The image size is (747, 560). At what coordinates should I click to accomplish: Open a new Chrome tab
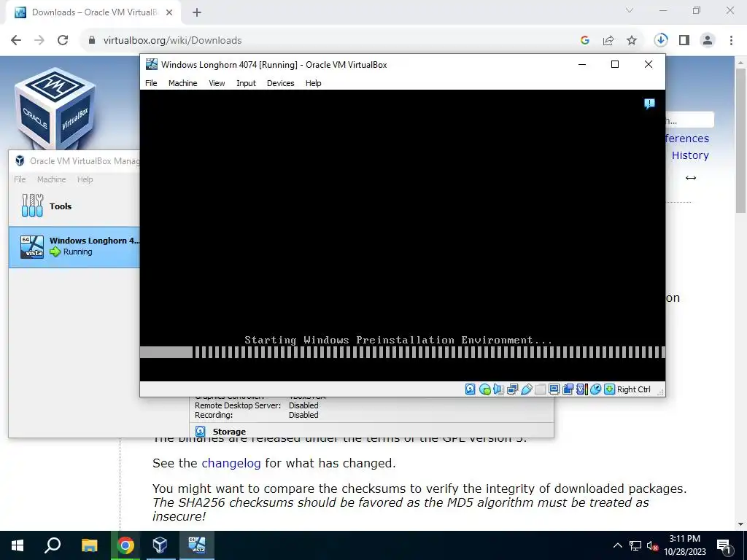(x=197, y=12)
